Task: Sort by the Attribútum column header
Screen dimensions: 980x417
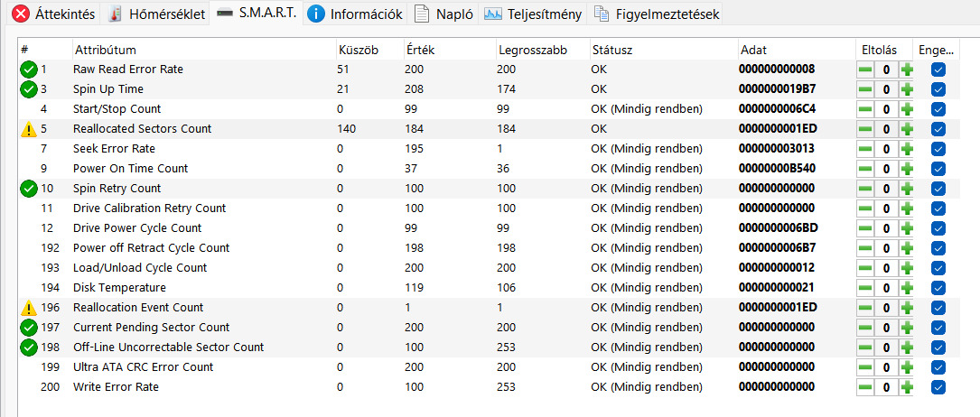Action: (106, 50)
